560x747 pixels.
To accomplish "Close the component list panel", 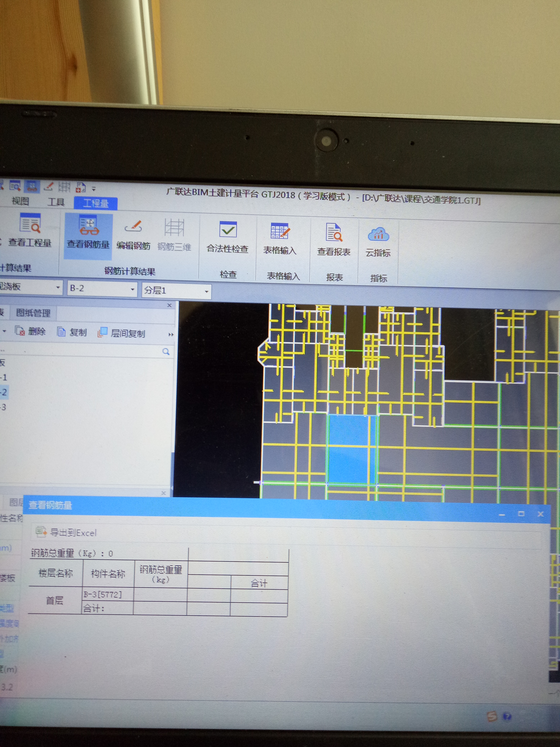I will point(169,305).
